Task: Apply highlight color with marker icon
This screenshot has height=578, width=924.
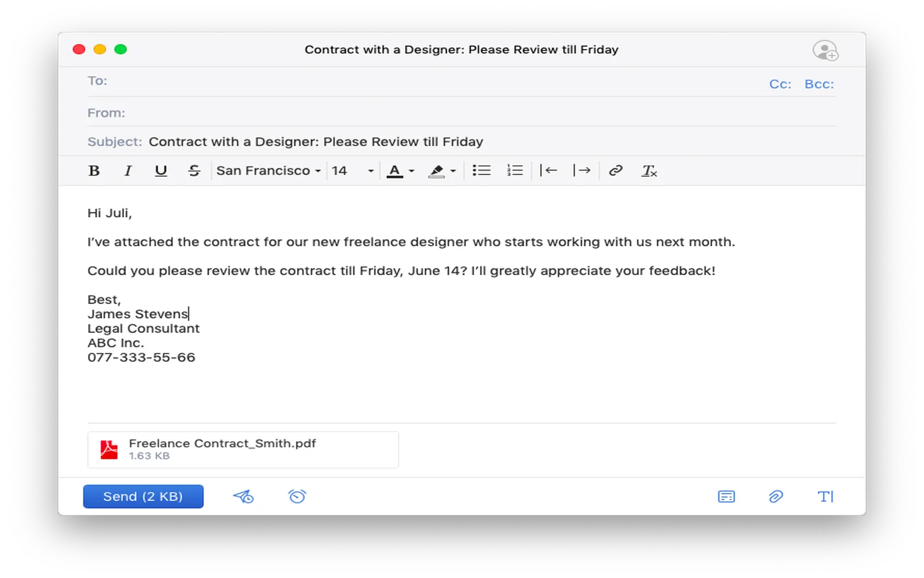Action: [437, 171]
